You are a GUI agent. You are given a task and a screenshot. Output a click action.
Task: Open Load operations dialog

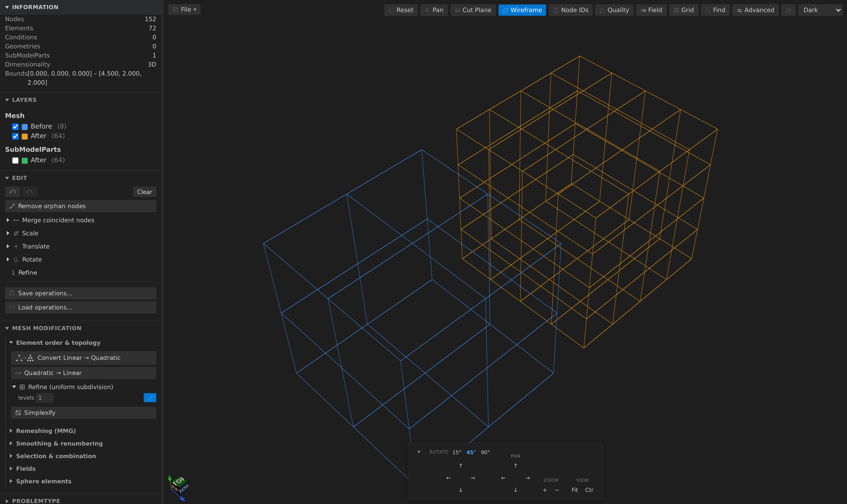tap(80, 307)
